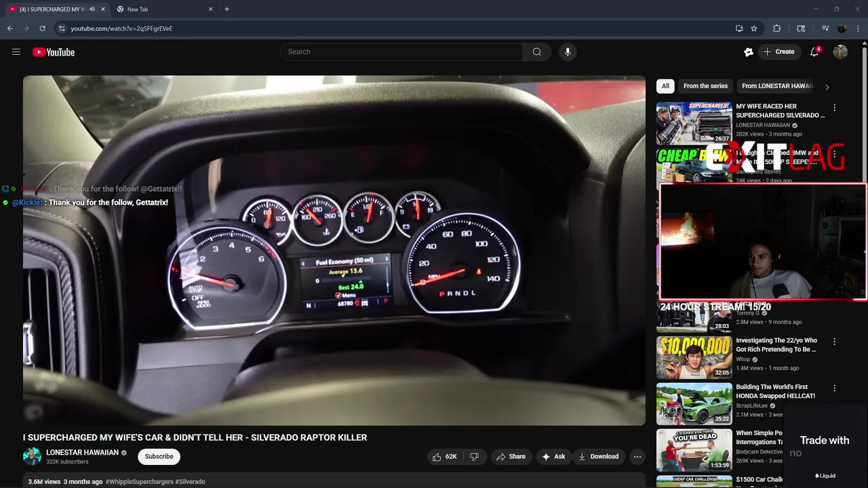The image size is (868, 488).
Task: Close the I SUPERCHARGED MY WIFE'S CAR tab
Action: (x=103, y=9)
